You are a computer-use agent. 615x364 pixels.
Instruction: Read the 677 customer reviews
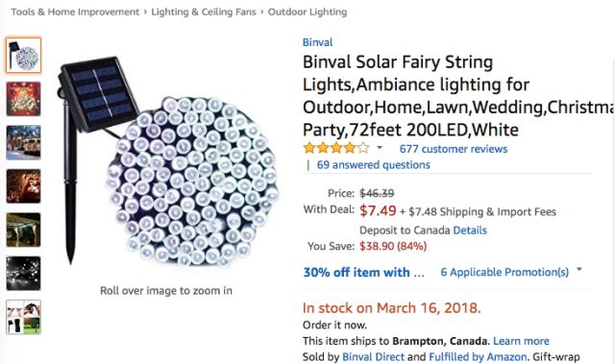(454, 149)
